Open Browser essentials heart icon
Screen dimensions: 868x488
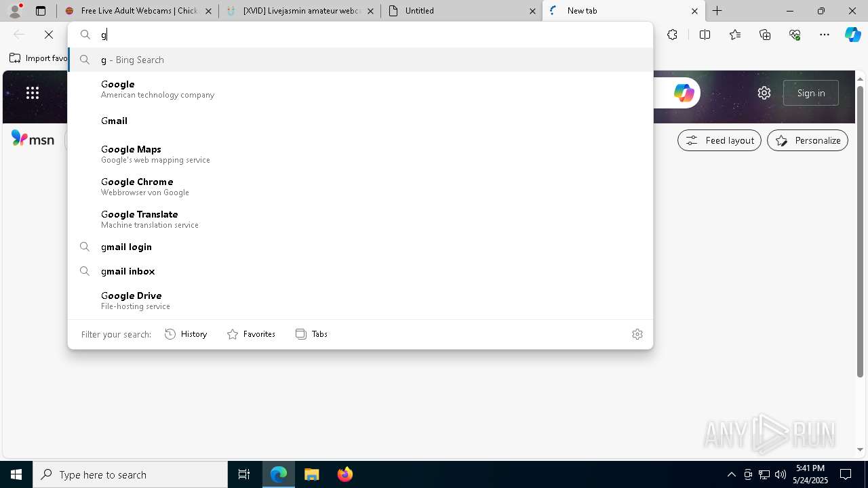click(795, 35)
